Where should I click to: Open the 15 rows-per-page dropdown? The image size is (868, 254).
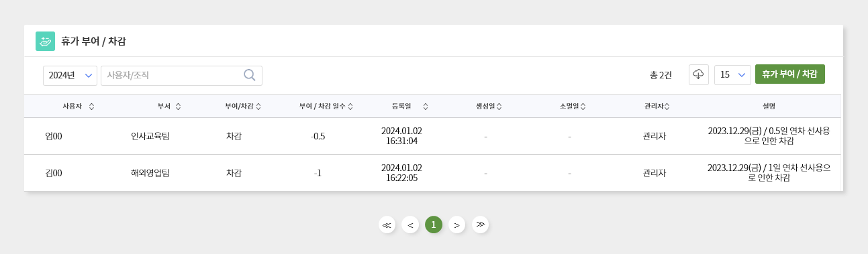pos(732,75)
